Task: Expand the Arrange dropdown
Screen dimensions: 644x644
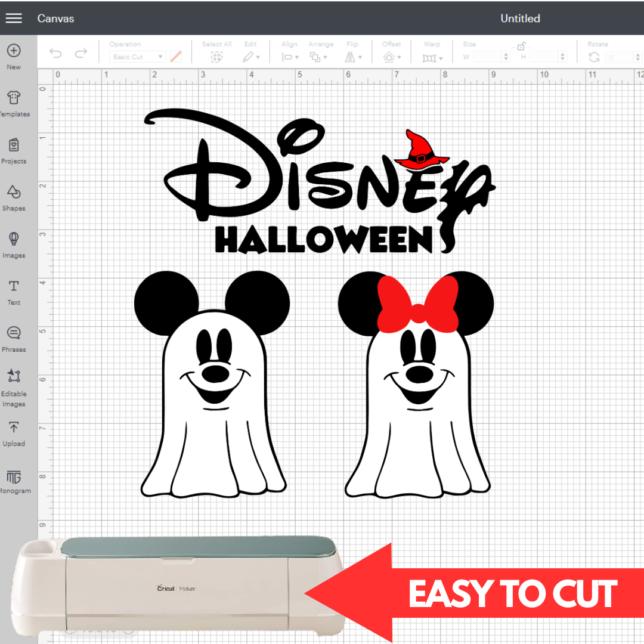Action: click(x=318, y=57)
